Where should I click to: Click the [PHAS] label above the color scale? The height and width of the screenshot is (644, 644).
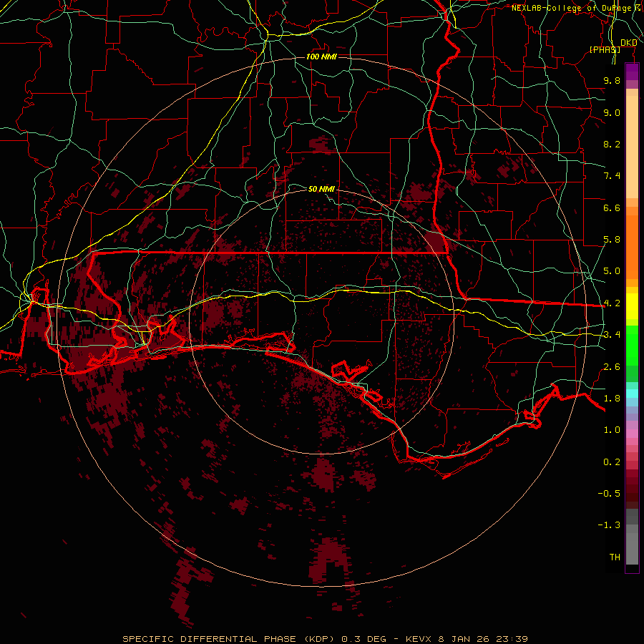(605, 49)
